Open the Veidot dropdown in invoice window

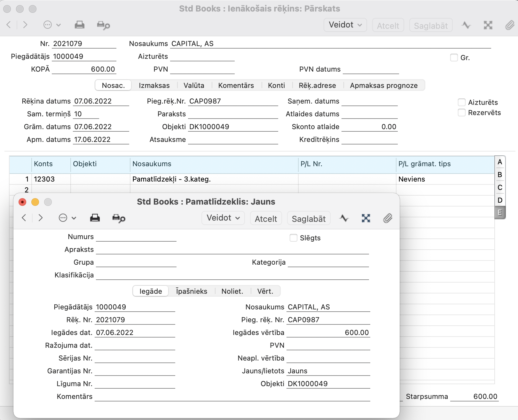tap(345, 25)
